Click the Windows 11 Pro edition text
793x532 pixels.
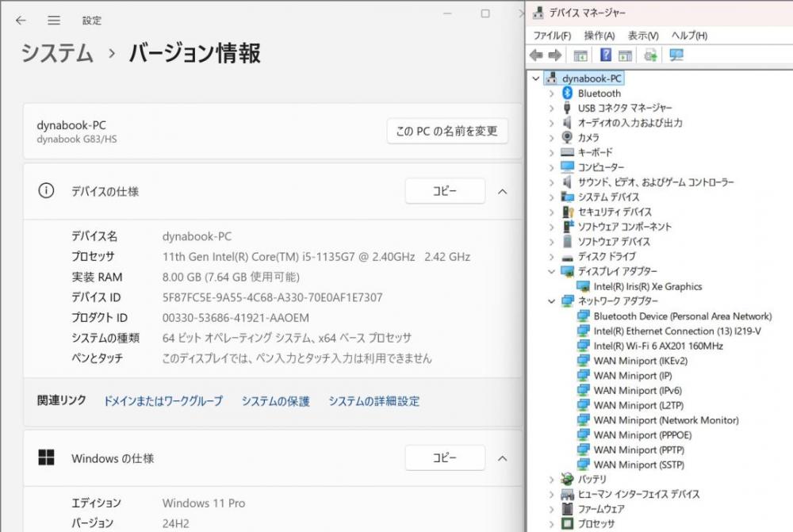coord(203,503)
